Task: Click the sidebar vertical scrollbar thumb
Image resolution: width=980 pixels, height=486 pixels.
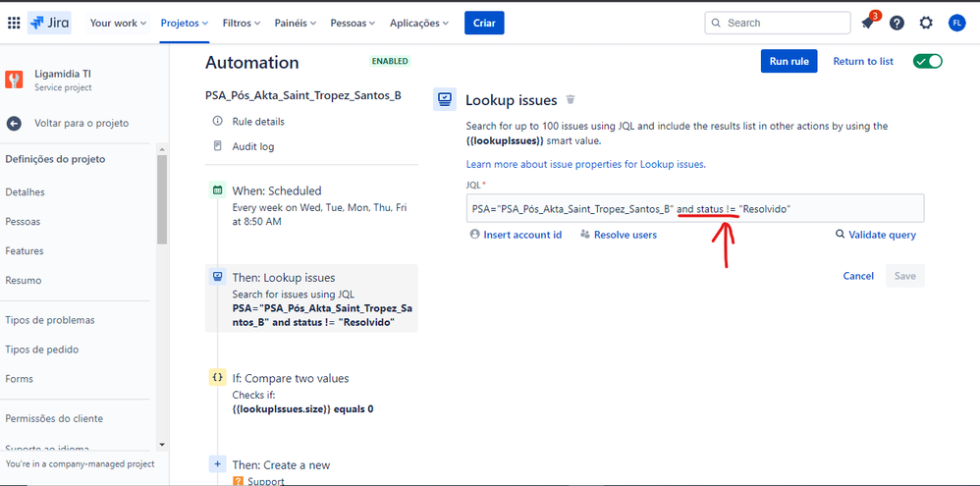Action: point(162,198)
